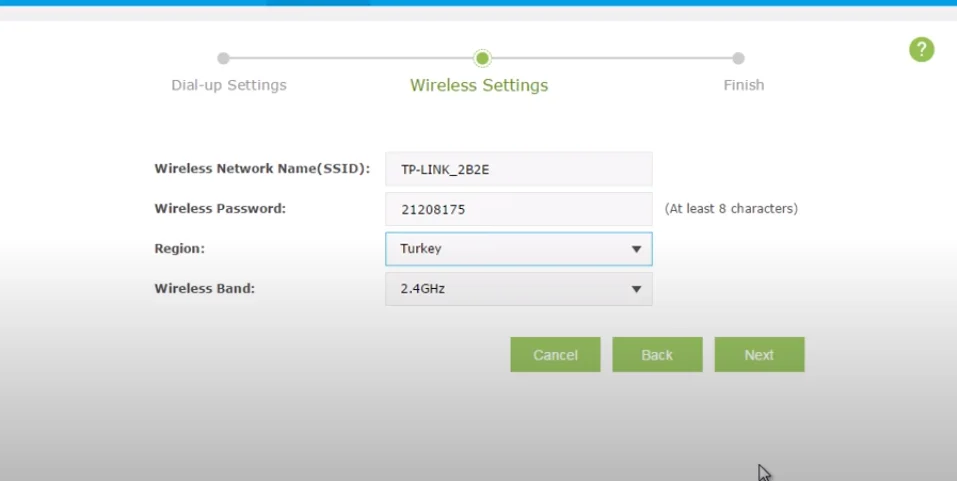Click the active Wireless Settings step indicator
The image size is (957, 481).
(x=482, y=59)
